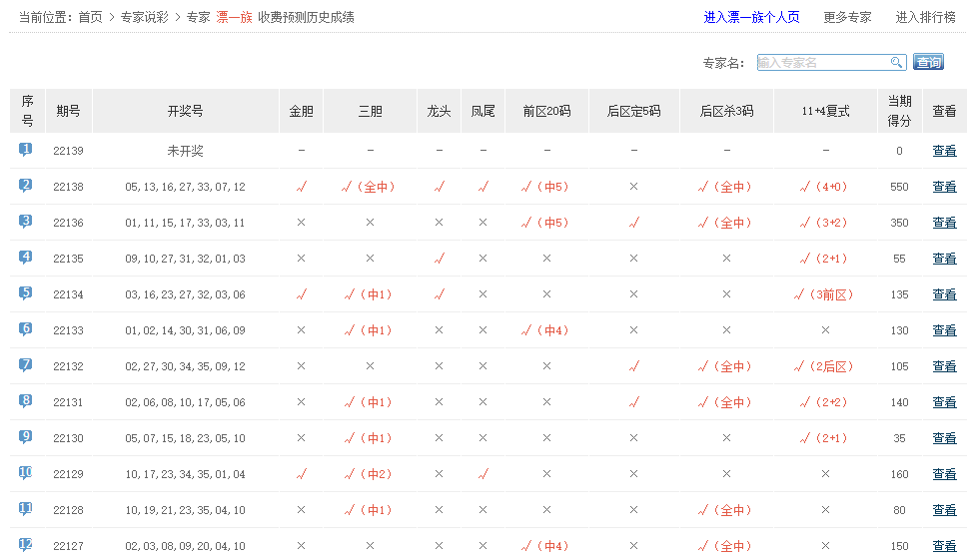This screenshot has height=560, width=967.
Task: Navigate to 首页 in breadcrumb
Action: pyautogui.click(x=90, y=17)
